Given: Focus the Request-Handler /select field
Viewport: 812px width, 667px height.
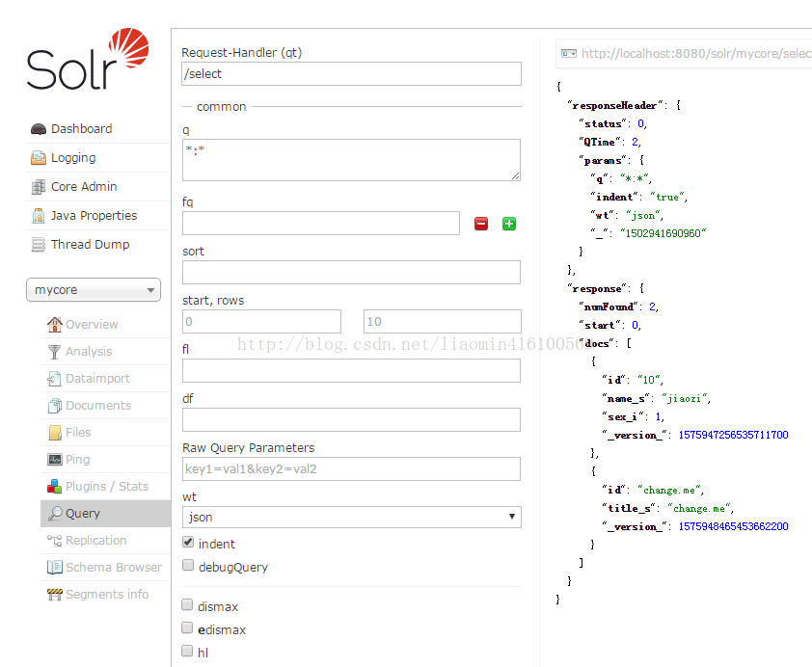Looking at the screenshot, I should pos(352,74).
